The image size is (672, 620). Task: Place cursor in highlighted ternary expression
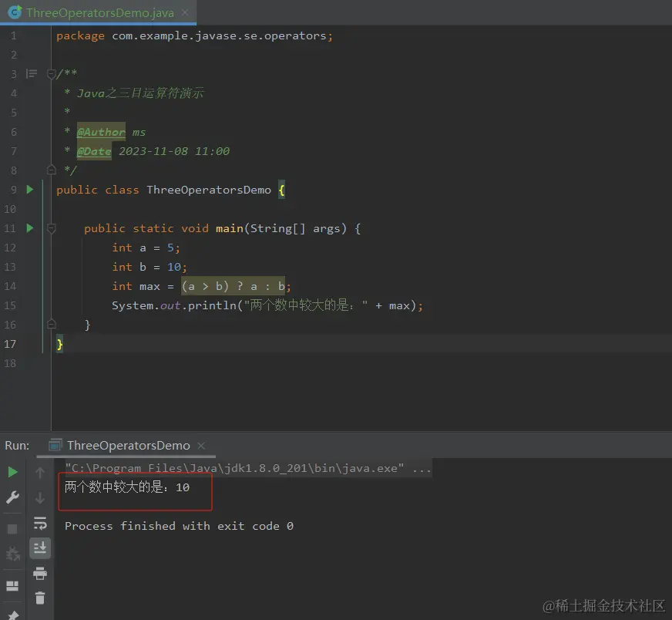point(233,286)
